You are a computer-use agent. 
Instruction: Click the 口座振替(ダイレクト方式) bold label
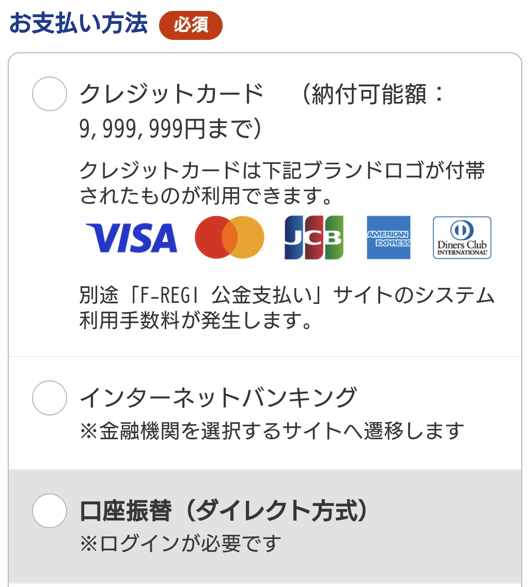pos(224,510)
